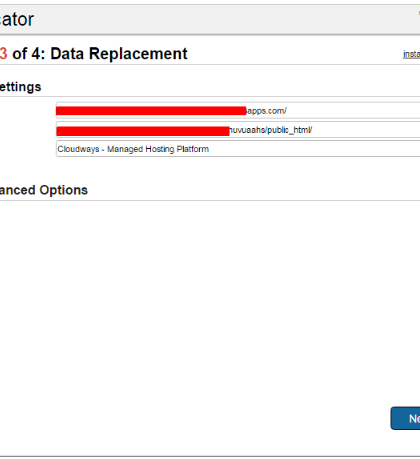Screen dimensions: 420x459
Task: Click the blue Next button
Action: pyautogui.click(x=406, y=418)
